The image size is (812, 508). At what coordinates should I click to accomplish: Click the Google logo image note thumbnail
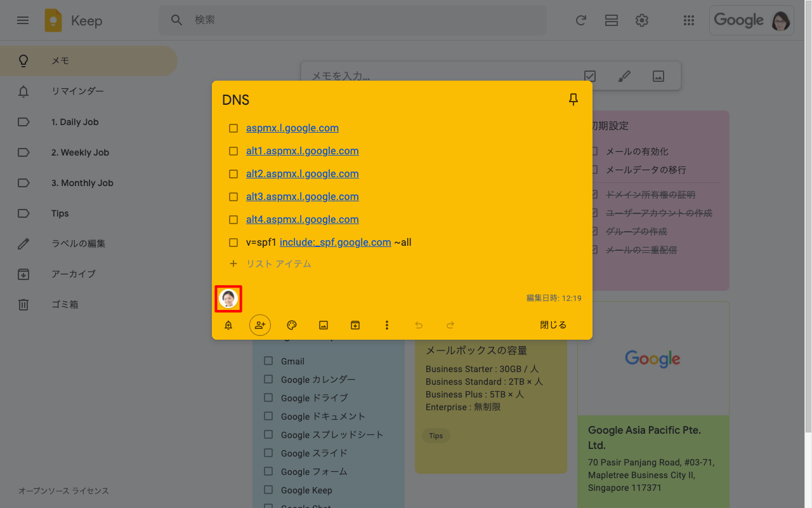653,358
